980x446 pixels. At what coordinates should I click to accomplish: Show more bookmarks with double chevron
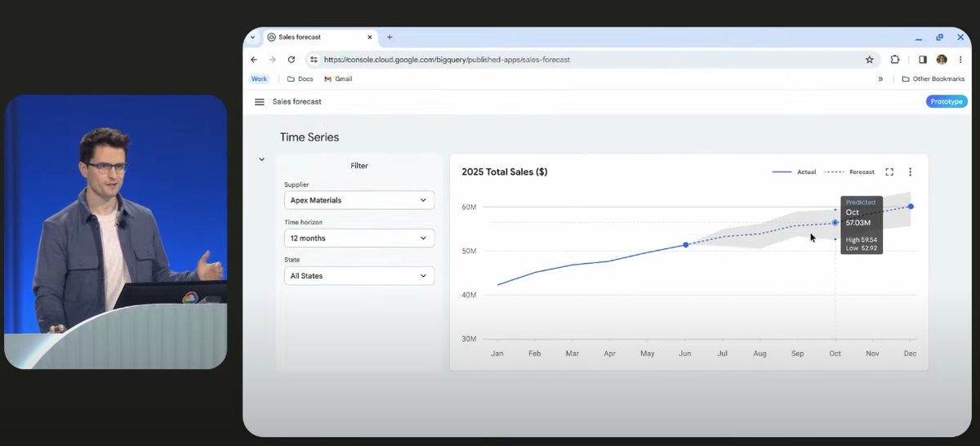click(x=880, y=79)
